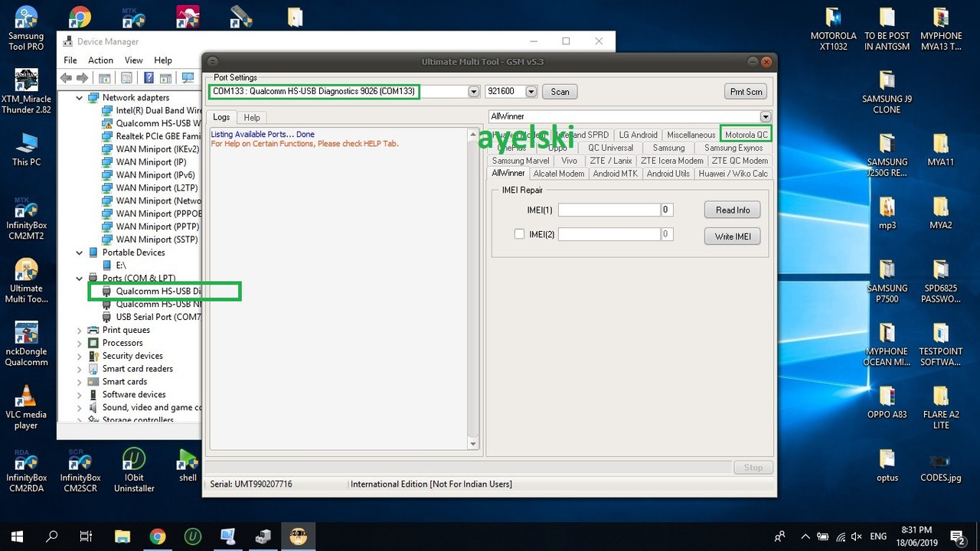
Task: Click into the IMEI(1) input field
Action: pos(609,210)
